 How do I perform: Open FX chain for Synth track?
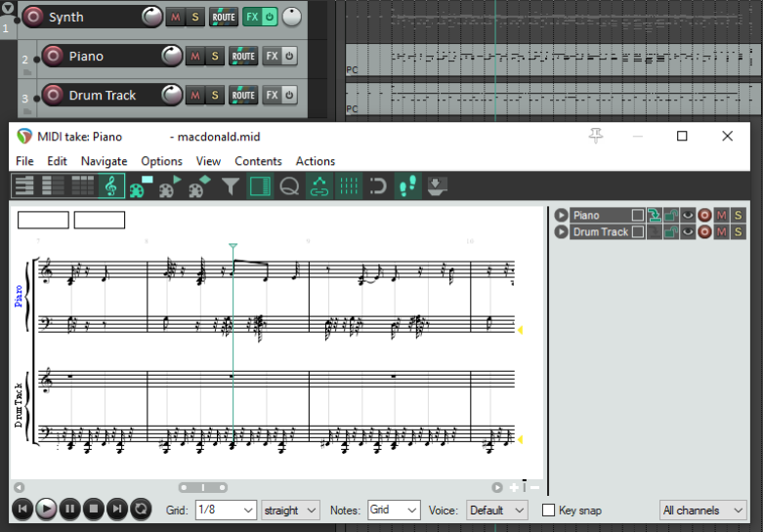click(252, 17)
